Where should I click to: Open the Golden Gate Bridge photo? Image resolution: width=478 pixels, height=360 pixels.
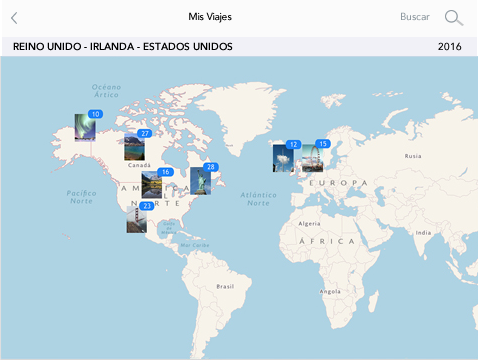coord(137,219)
